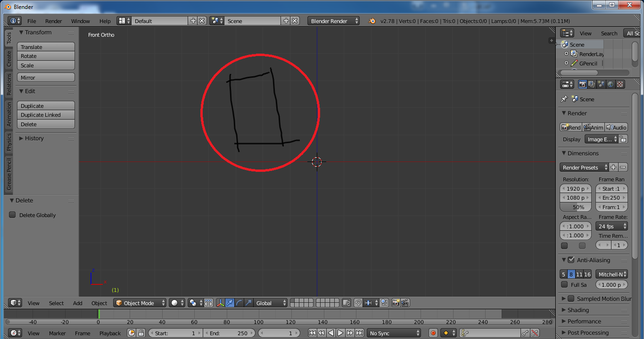
Task: Open World properties tab icon
Action: pos(611,84)
